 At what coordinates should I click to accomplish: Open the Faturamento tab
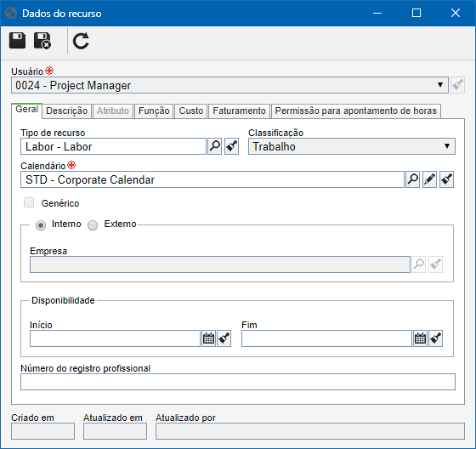point(239,111)
